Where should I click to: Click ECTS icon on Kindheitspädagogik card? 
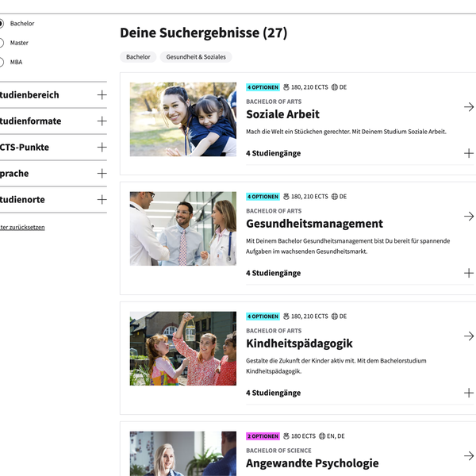coord(286,317)
